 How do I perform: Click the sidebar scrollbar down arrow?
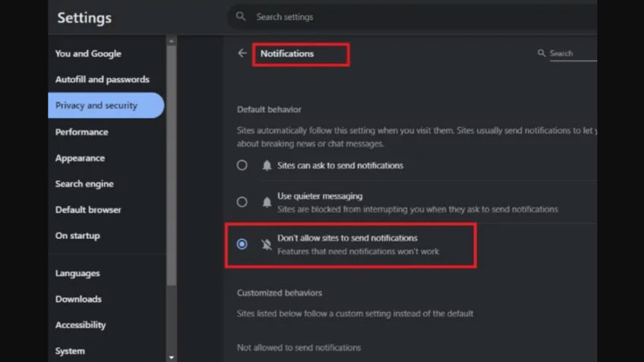coord(171,356)
